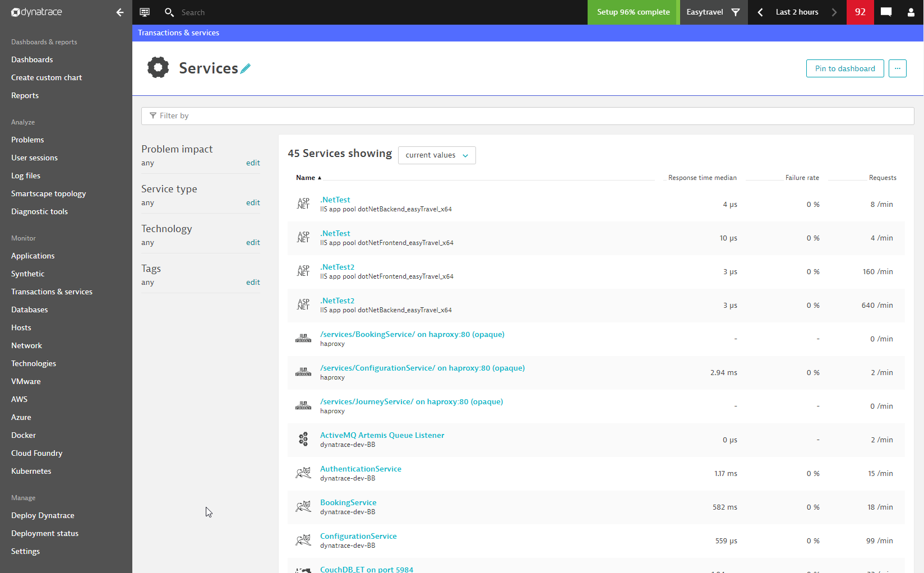924x573 pixels.
Task: Click 2.94 ms response time value
Action: 723,372
